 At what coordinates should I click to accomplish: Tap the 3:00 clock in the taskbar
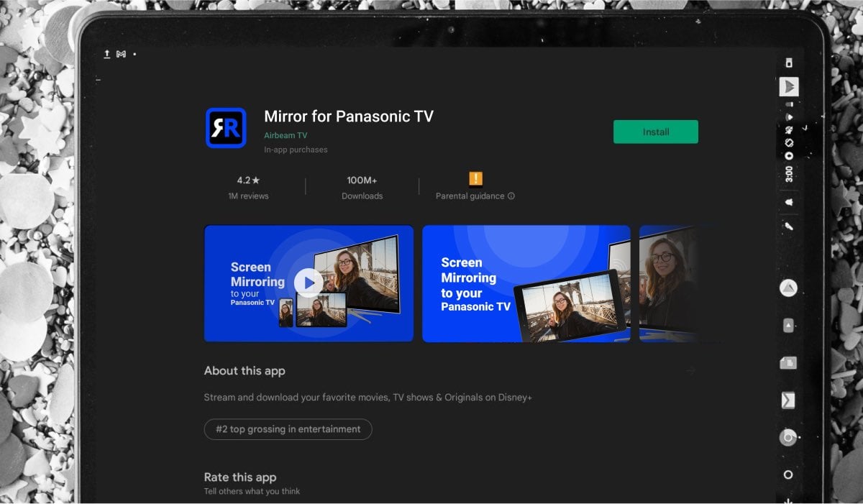pos(789,173)
